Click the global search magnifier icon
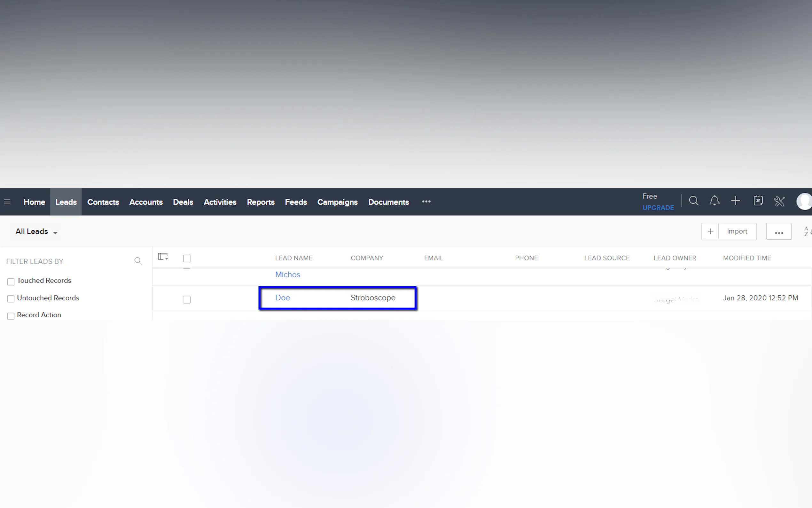The width and height of the screenshot is (812, 508). (693, 201)
